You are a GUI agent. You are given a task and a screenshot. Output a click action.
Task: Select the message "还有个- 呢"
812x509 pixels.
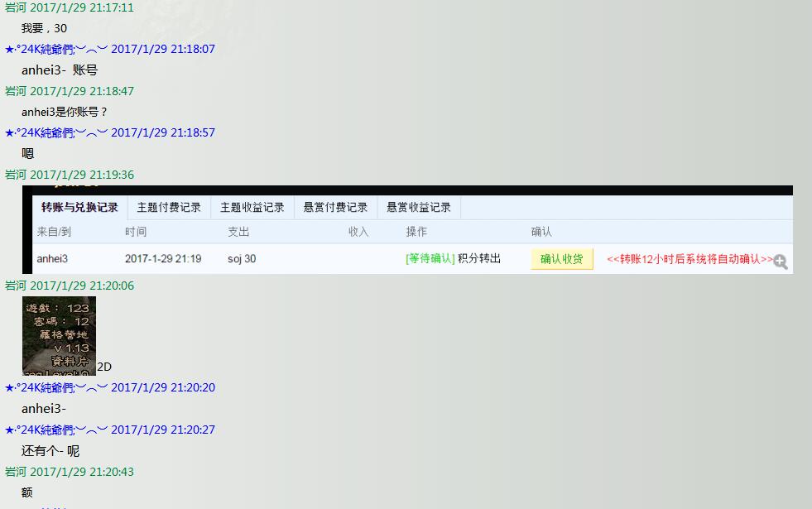click(x=50, y=451)
